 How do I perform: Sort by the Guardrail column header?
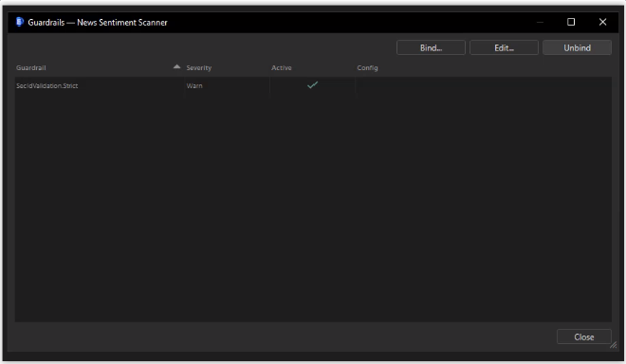[99, 68]
